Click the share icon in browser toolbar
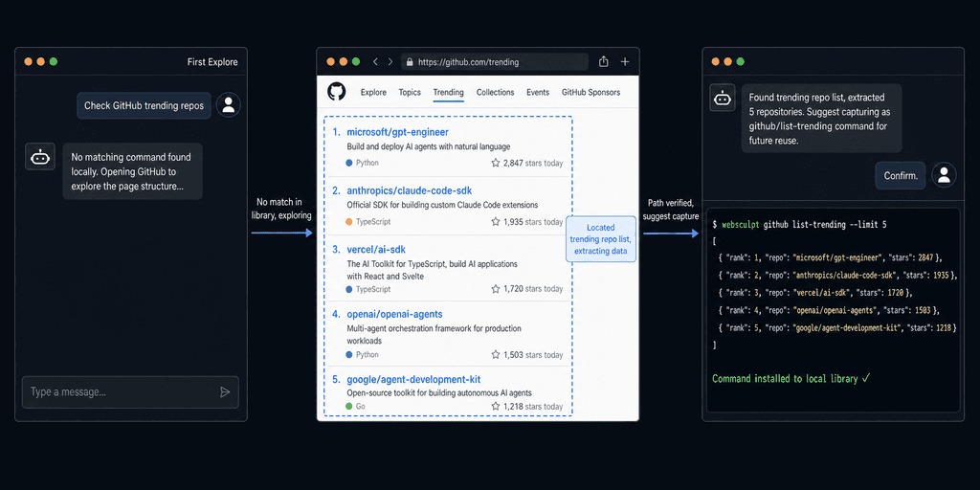 point(603,61)
